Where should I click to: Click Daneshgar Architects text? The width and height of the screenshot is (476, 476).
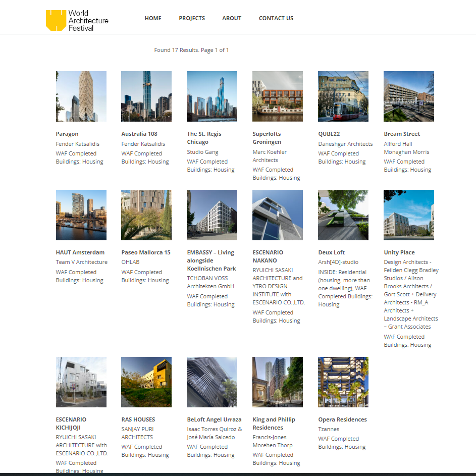point(345,144)
